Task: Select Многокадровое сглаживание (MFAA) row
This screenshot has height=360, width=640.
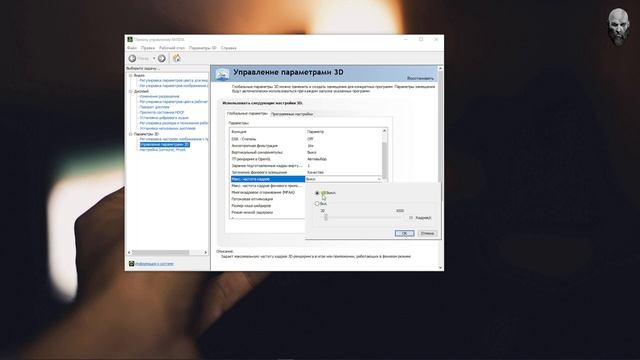Action: (267, 192)
